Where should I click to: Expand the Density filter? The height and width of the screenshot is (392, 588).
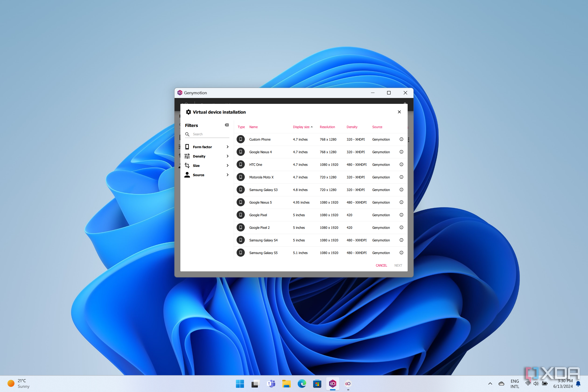[x=207, y=156]
